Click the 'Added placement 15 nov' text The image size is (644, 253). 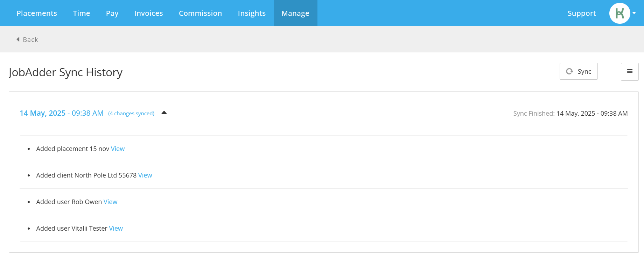[72, 149]
